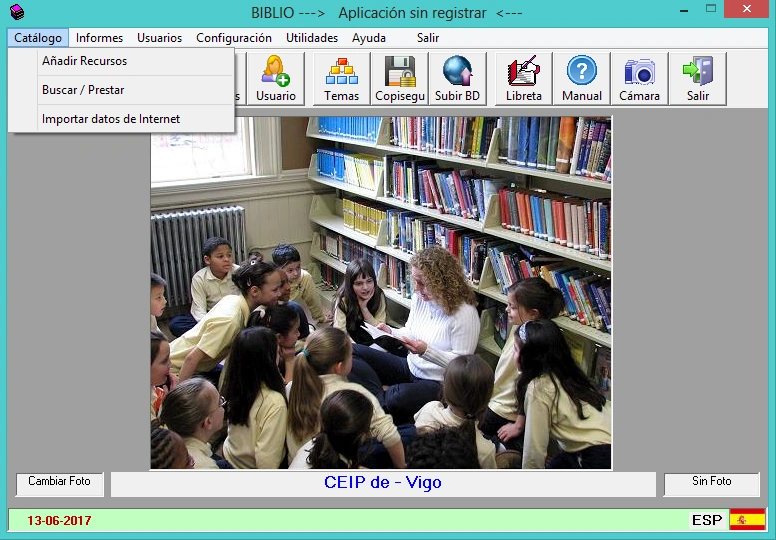Close the BIBLIO window
This screenshot has width=776, height=540.
747,9
